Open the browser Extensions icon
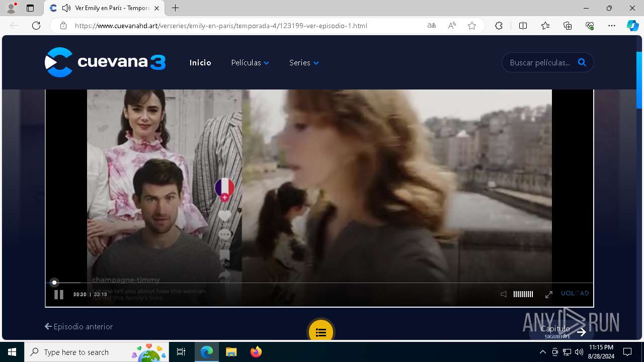 (499, 26)
